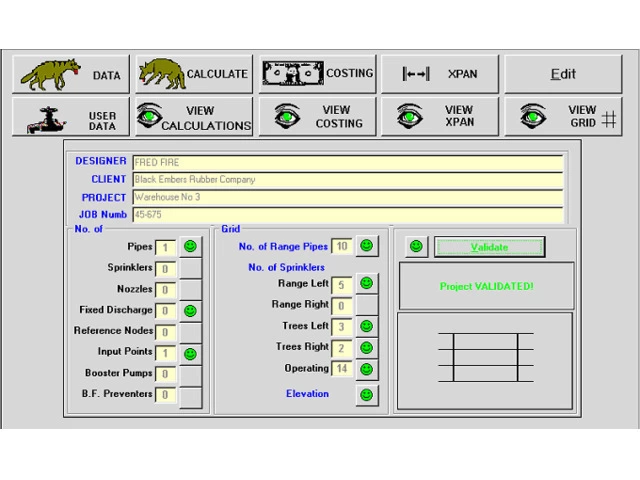Open VIEW GRID with the eye icon

[x=565, y=117]
